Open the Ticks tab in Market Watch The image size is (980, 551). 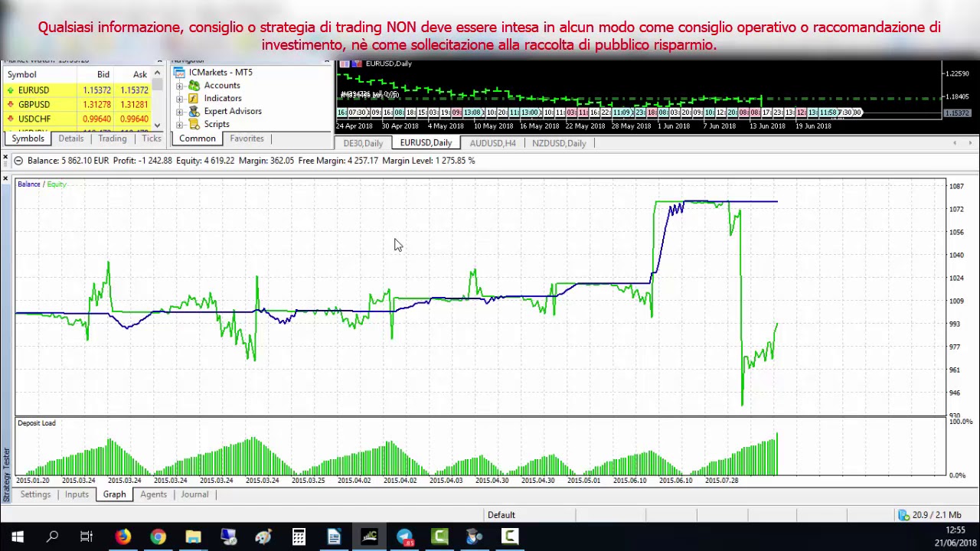pos(151,139)
